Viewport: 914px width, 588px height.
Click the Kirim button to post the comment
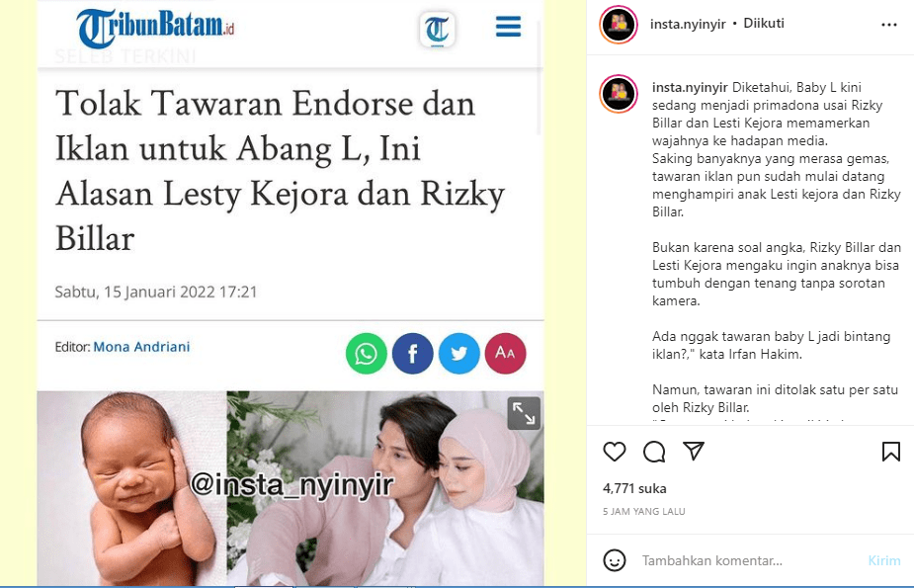[x=884, y=560]
